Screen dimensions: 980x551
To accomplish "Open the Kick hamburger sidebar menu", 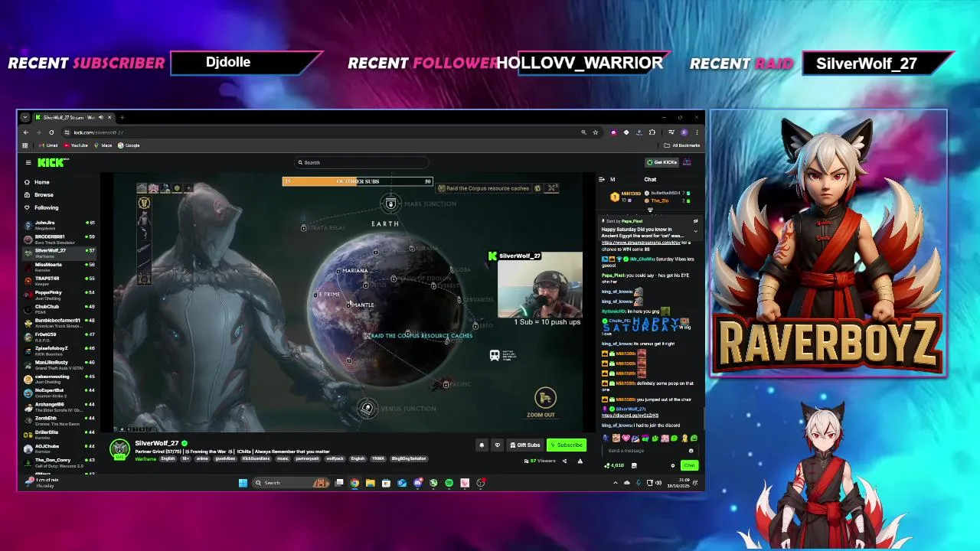I will 28,162.
